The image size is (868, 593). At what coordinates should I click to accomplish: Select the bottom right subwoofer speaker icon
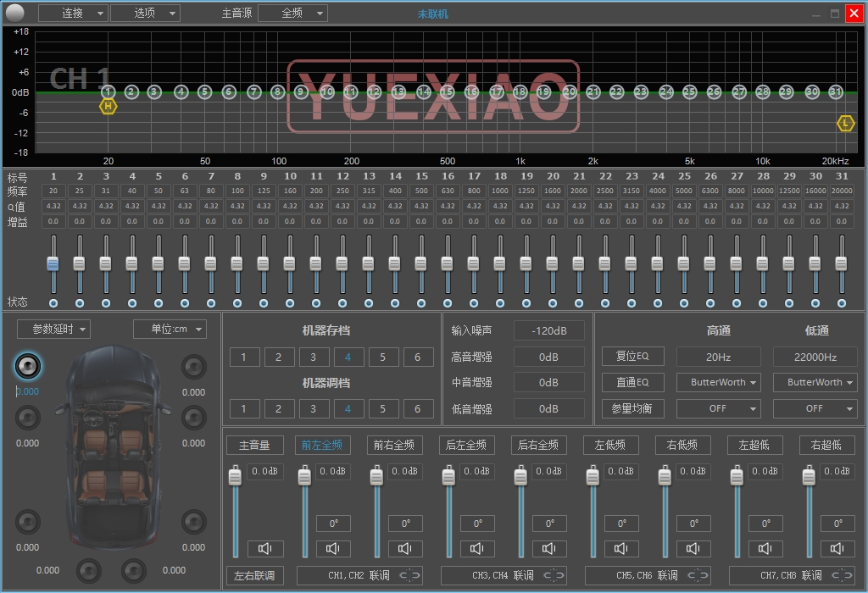coord(133,571)
